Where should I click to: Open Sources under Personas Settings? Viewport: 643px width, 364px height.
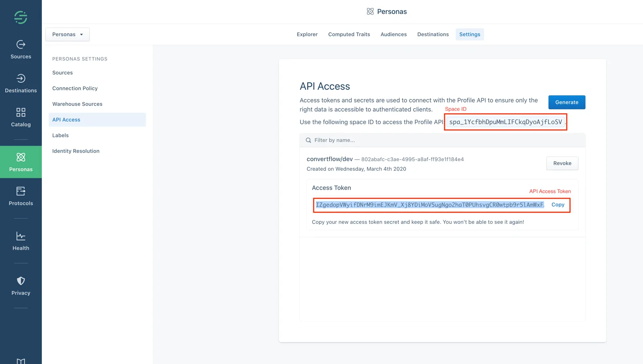tap(62, 73)
